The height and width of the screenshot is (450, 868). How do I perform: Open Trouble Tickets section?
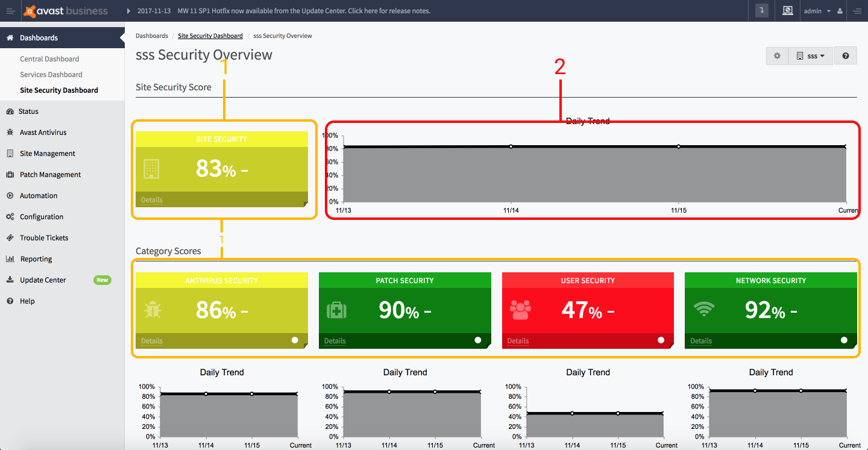click(x=62, y=238)
